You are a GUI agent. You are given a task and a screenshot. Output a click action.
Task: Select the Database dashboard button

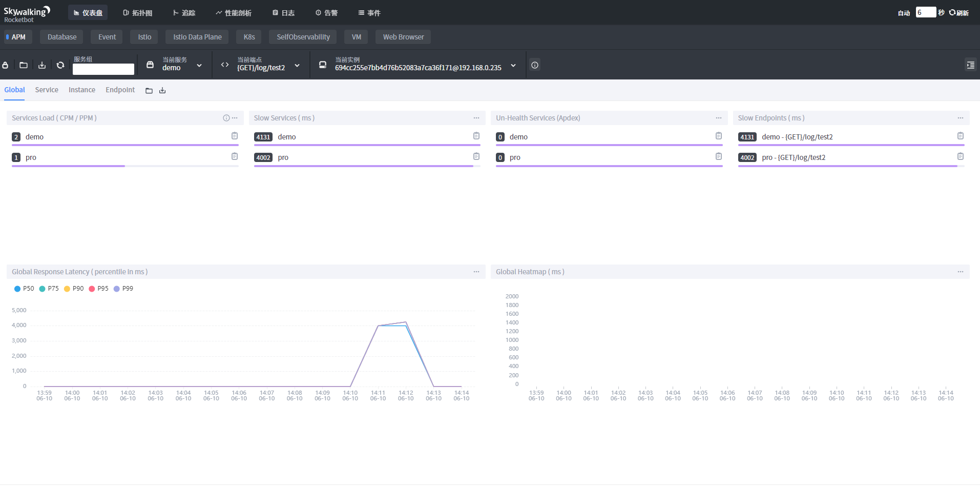tap(62, 37)
